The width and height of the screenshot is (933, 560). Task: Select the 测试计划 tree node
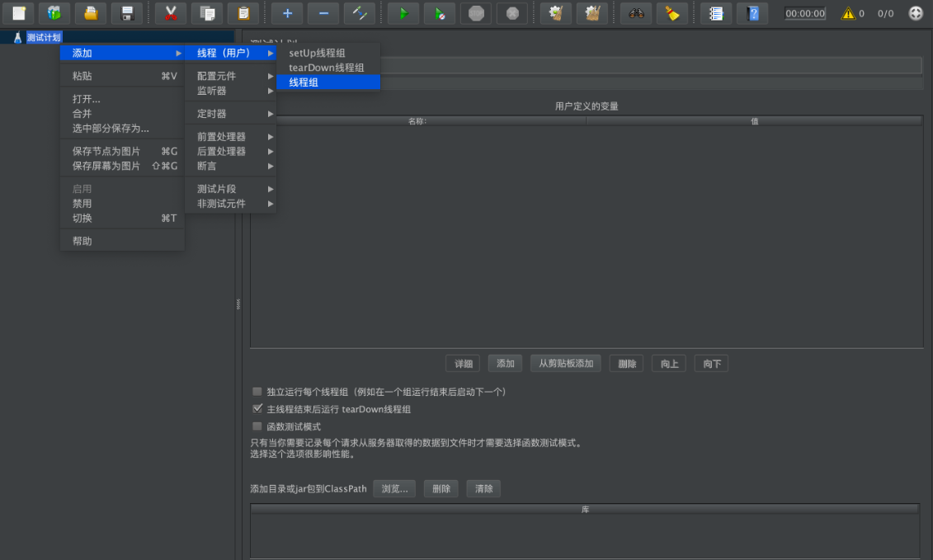pos(44,37)
